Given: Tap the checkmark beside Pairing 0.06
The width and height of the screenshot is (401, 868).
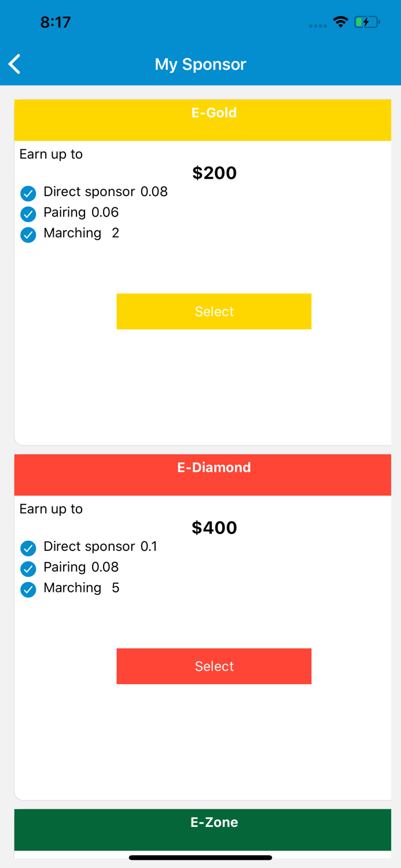Looking at the screenshot, I should pos(28,214).
